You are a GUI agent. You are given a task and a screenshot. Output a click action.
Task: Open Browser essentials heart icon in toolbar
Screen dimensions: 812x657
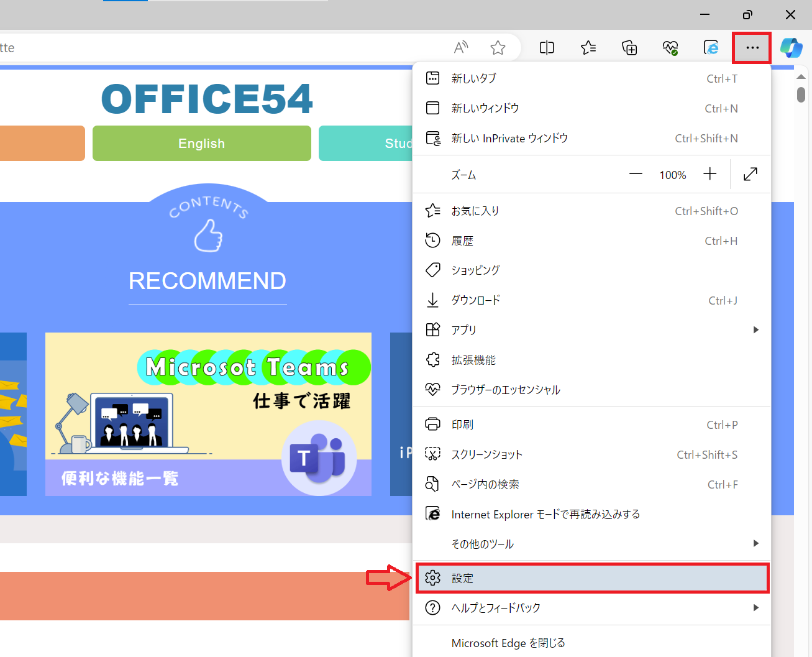tap(670, 48)
